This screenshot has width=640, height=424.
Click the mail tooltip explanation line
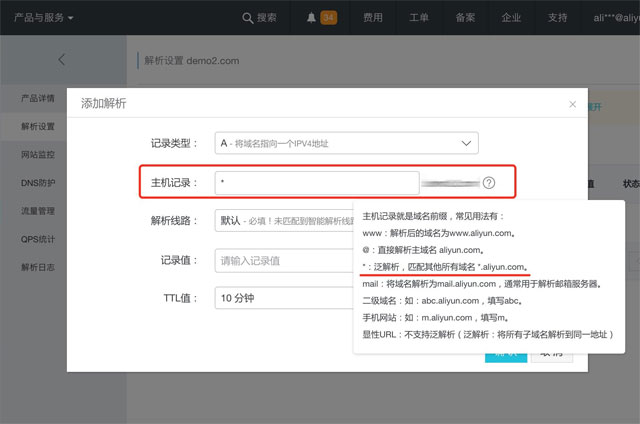(x=482, y=284)
